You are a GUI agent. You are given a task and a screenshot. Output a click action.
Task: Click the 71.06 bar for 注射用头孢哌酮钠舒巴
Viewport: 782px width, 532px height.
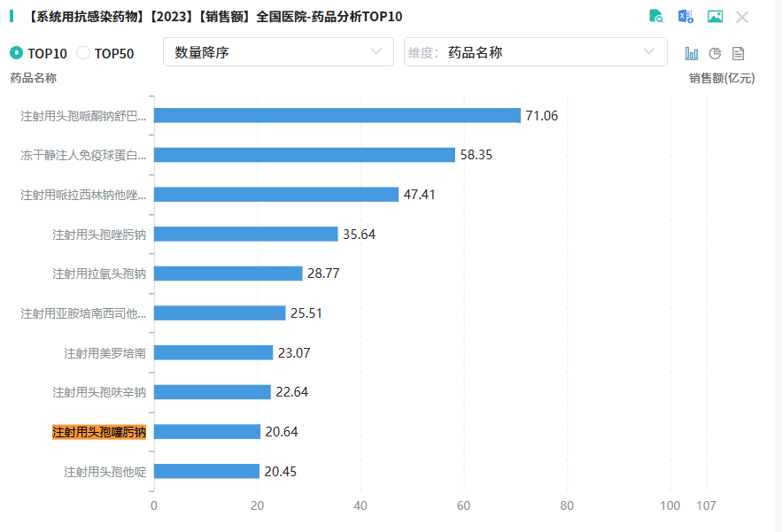click(337, 116)
